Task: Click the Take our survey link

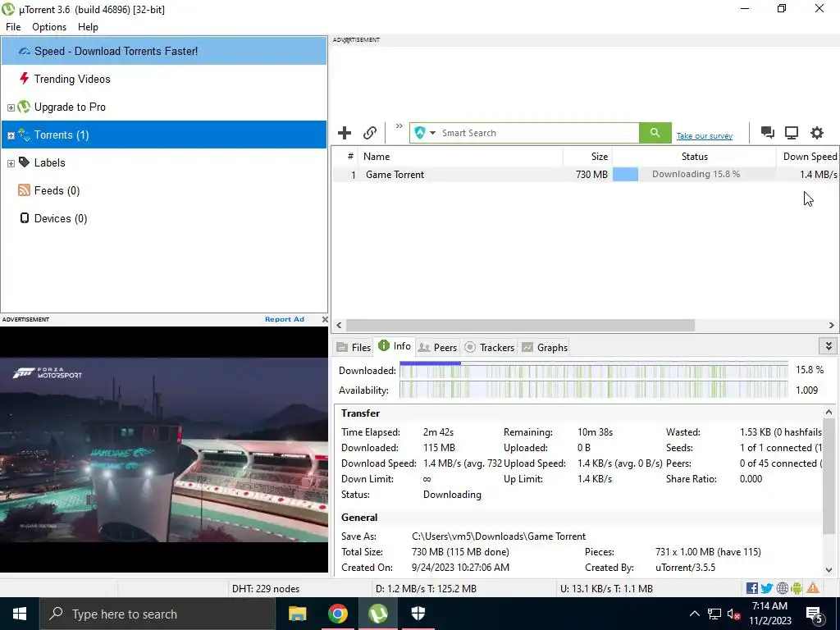Action: 705,135
